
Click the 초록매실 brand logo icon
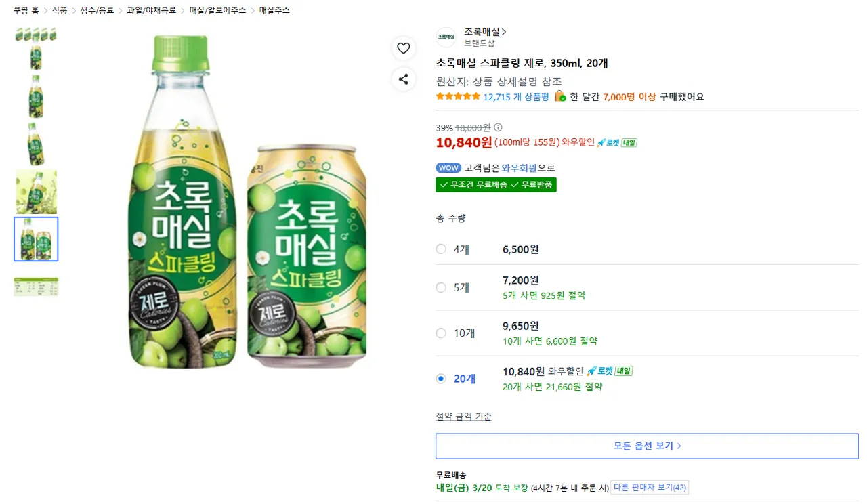coord(445,37)
